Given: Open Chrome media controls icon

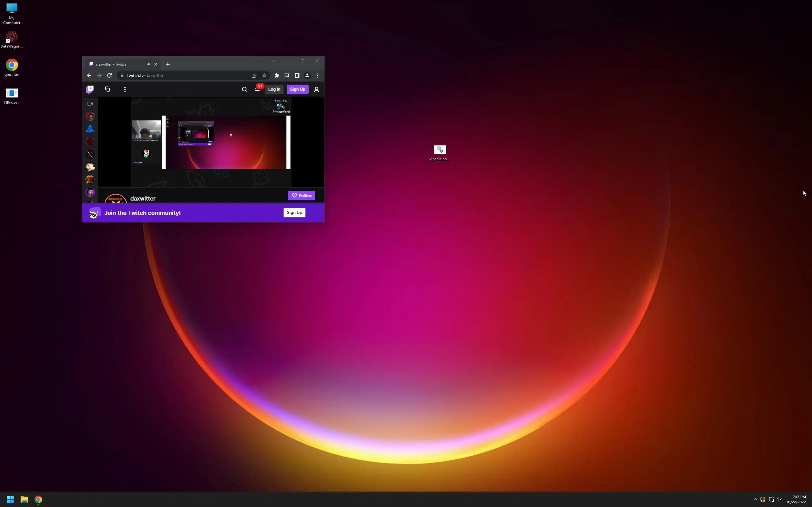Looking at the screenshot, I should point(287,75).
